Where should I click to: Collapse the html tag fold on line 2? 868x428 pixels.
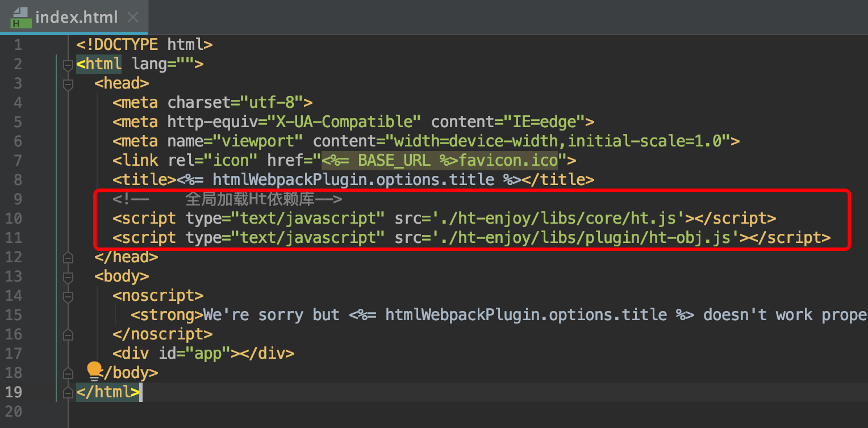pos(68,65)
